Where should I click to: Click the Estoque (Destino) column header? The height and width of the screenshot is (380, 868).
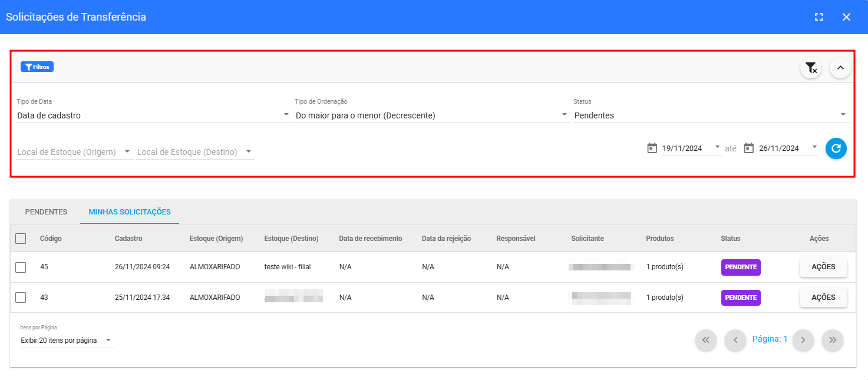click(x=292, y=239)
